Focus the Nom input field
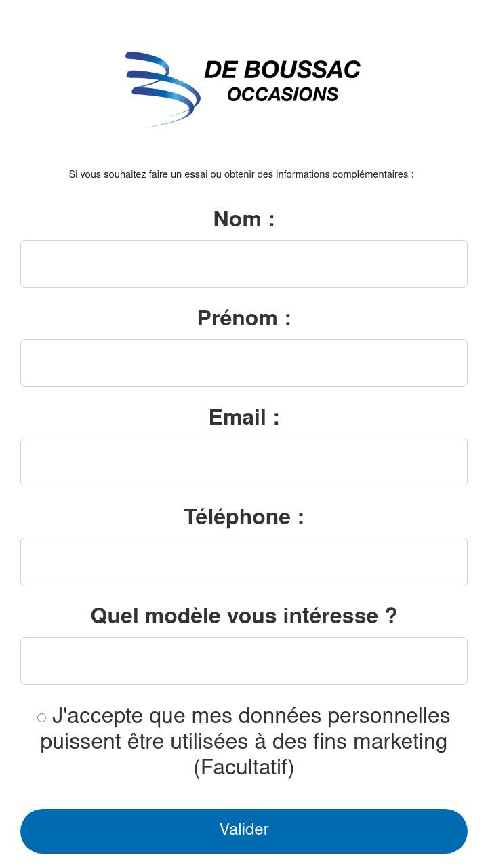Image resolution: width=488 pixels, height=868 pixels. tap(244, 264)
